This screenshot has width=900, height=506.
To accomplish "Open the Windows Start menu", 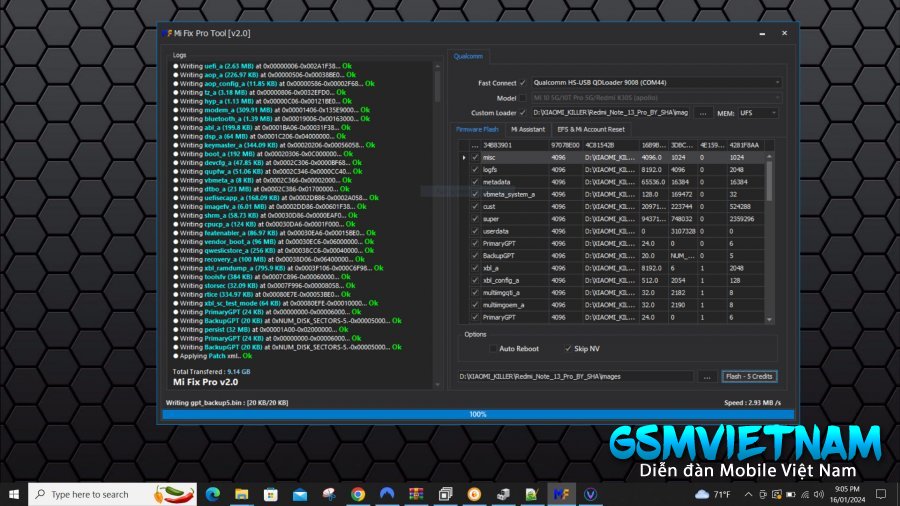I will tap(14, 494).
